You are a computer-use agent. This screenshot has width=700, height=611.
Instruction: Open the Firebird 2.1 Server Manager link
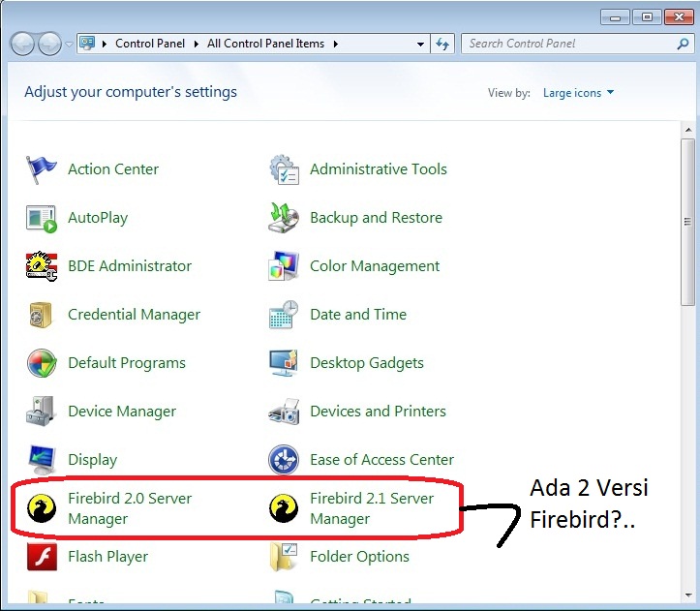click(x=372, y=508)
